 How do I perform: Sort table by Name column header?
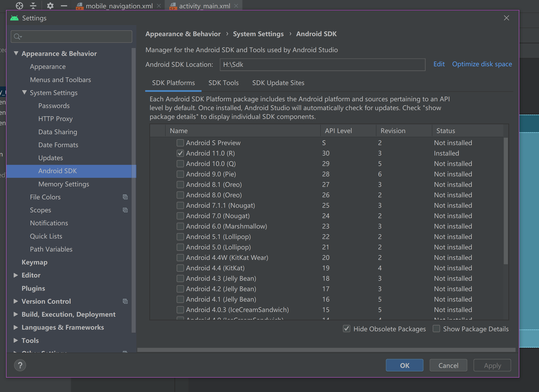243,131
